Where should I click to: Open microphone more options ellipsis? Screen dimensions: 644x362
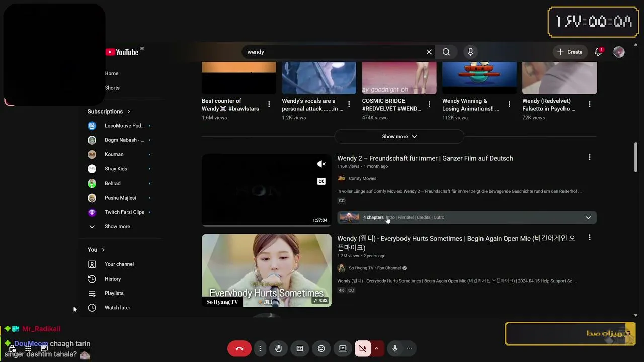pos(409,348)
